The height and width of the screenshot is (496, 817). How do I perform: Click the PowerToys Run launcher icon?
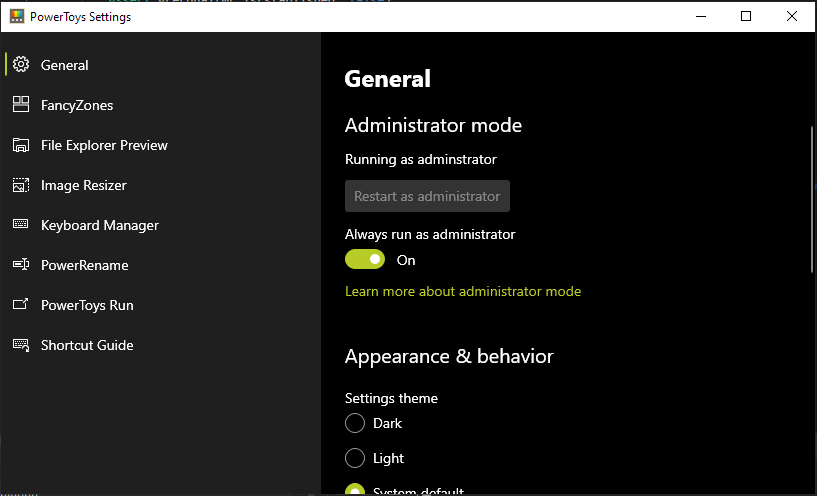point(21,304)
